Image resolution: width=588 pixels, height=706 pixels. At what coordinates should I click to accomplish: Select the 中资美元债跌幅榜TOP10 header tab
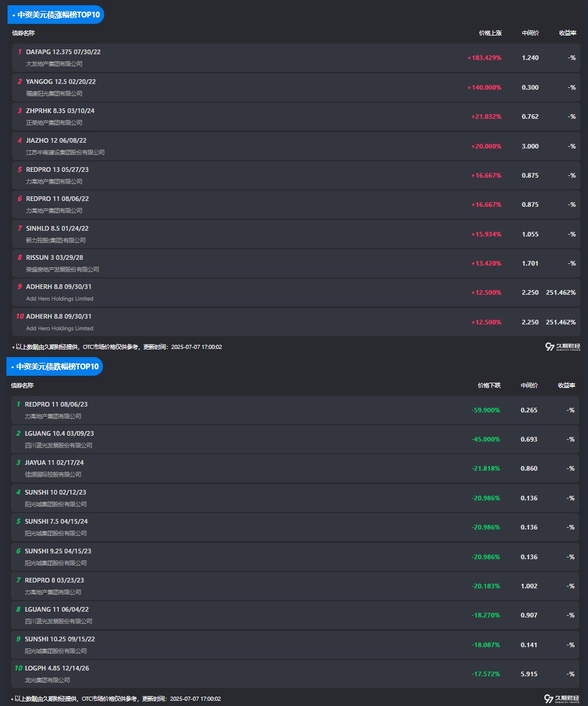(55, 366)
